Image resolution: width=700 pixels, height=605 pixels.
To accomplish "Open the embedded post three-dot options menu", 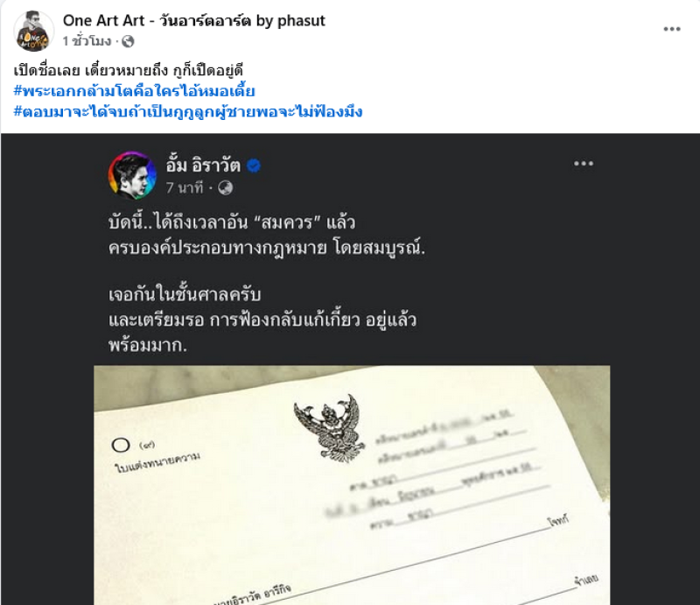I will point(584,164).
